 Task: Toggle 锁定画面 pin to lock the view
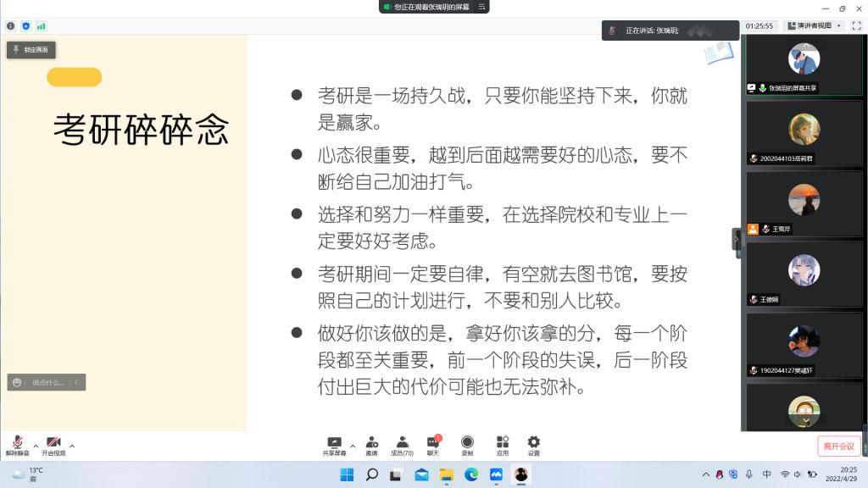coord(31,50)
